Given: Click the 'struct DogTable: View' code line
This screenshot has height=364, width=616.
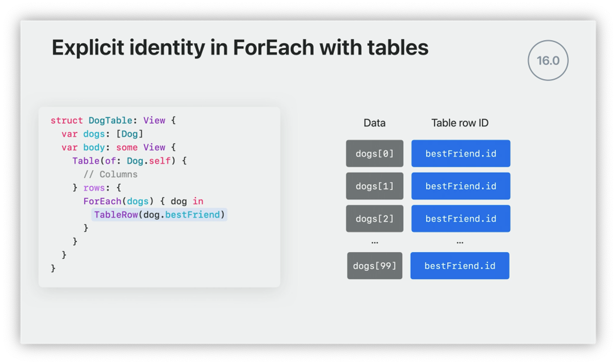Looking at the screenshot, I should pos(113,120).
